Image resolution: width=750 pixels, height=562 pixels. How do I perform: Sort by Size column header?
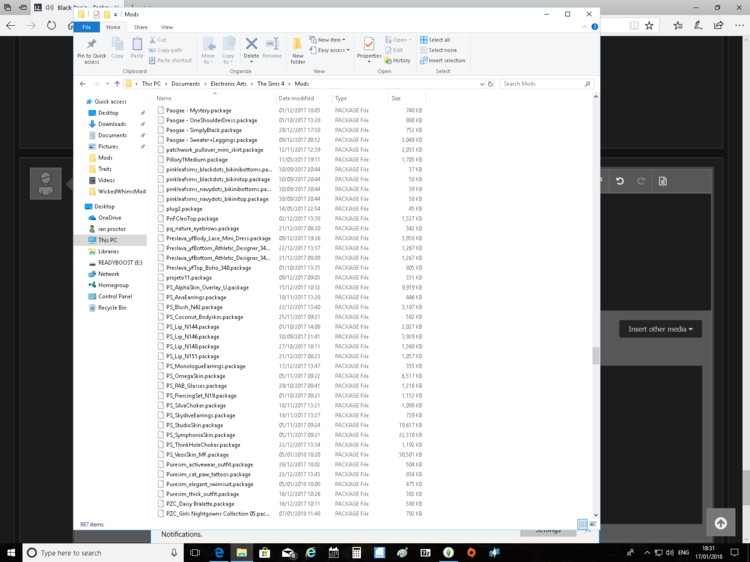click(407, 98)
